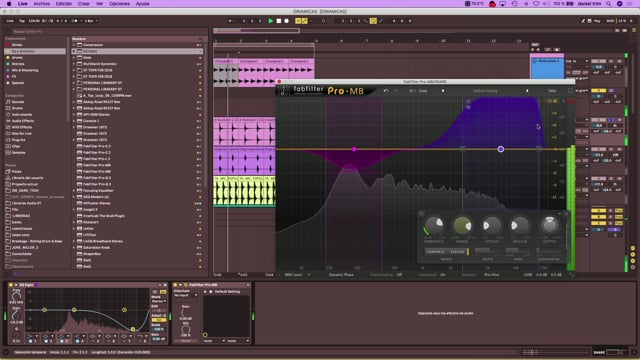Toggle EQ Eight band 1 activator
The image size is (640, 360).
tap(30, 341)
